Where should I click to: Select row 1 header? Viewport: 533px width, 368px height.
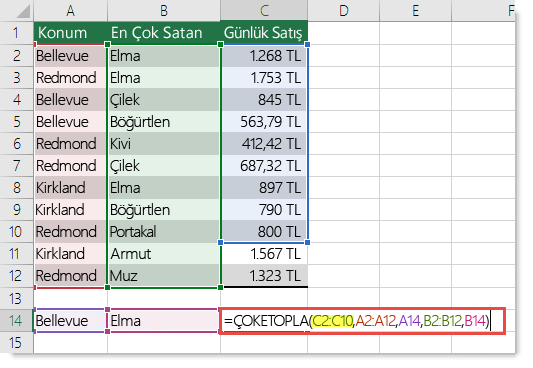[x=17, y=33]
